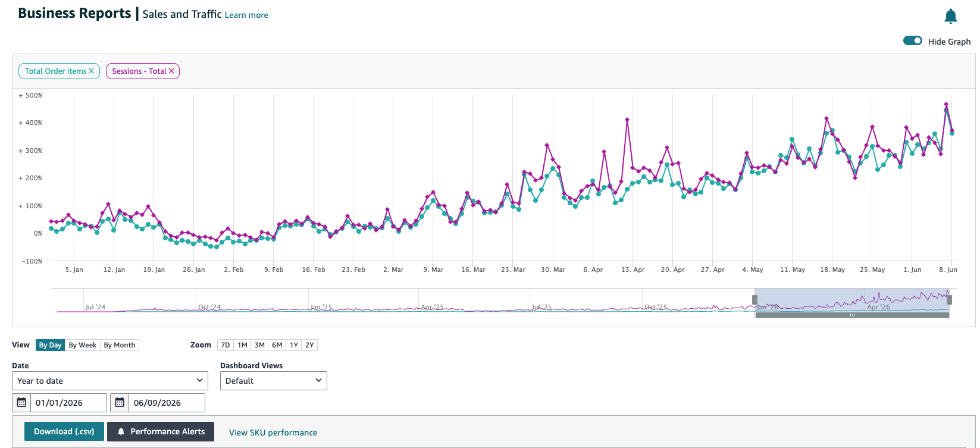Click the Download (.csv) button
Viewport: 980px width, 448px height.
64,431
